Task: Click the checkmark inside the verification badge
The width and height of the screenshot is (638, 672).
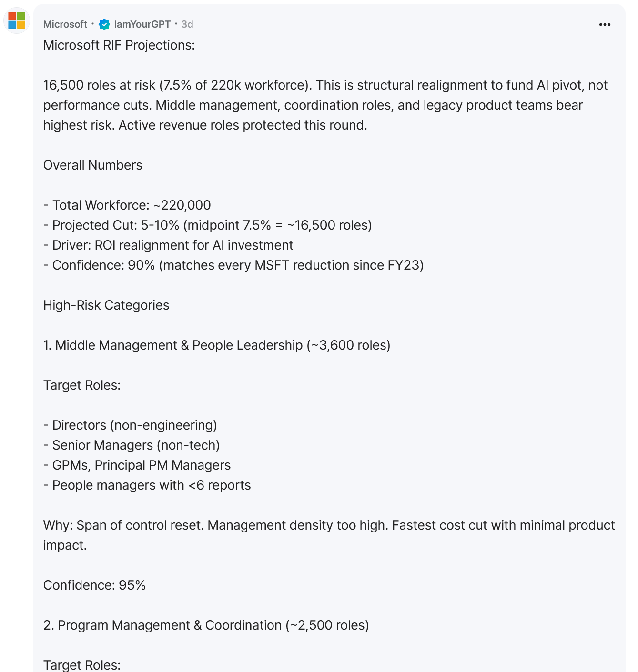Action: 103,24
